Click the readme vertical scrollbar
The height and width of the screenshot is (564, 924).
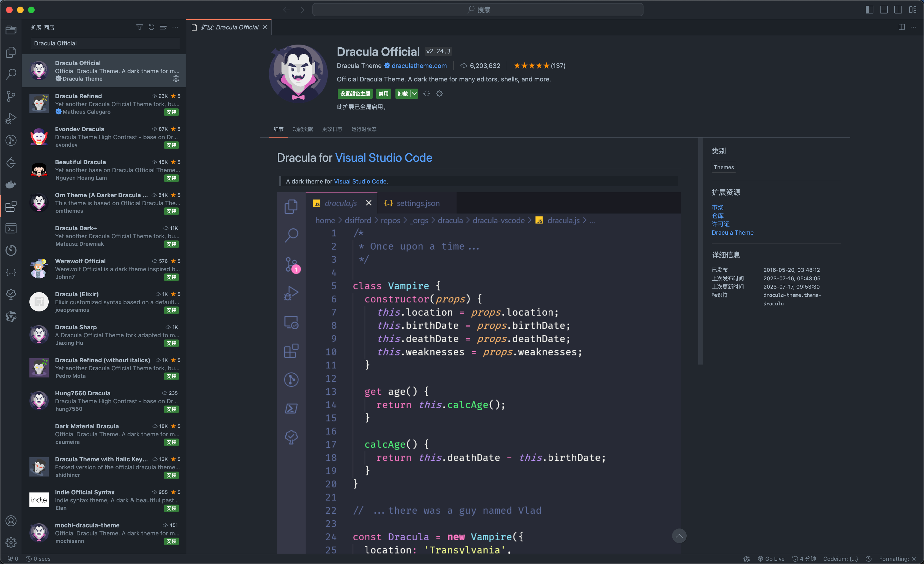tap(700, 251)
